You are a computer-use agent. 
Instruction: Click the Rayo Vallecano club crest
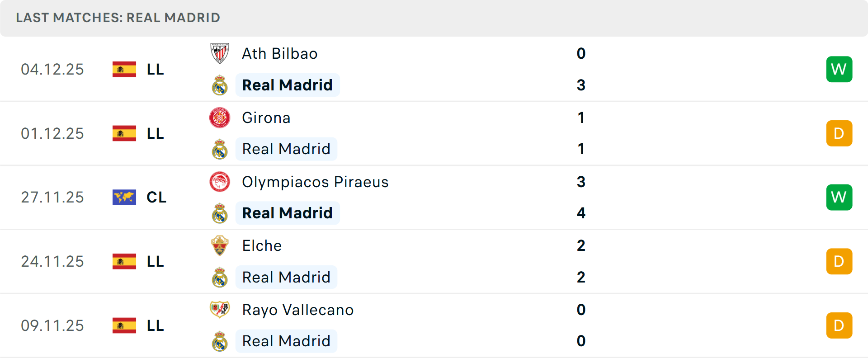[x=220, y=310]
